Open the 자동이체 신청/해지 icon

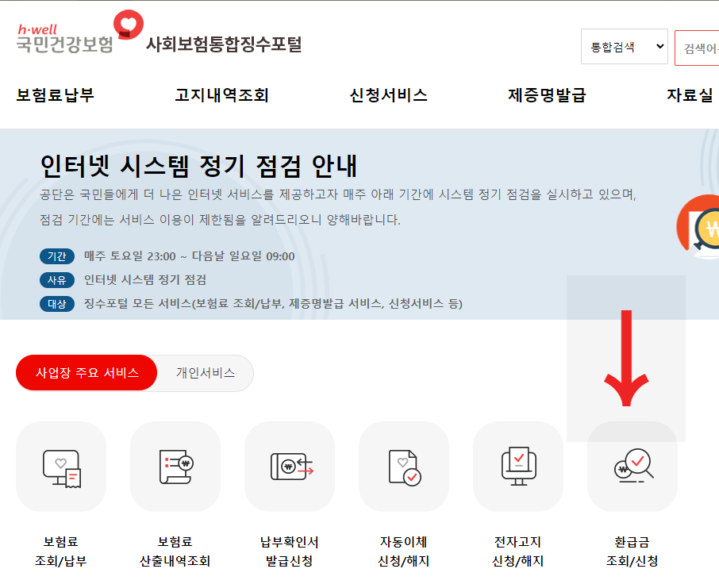403,467
